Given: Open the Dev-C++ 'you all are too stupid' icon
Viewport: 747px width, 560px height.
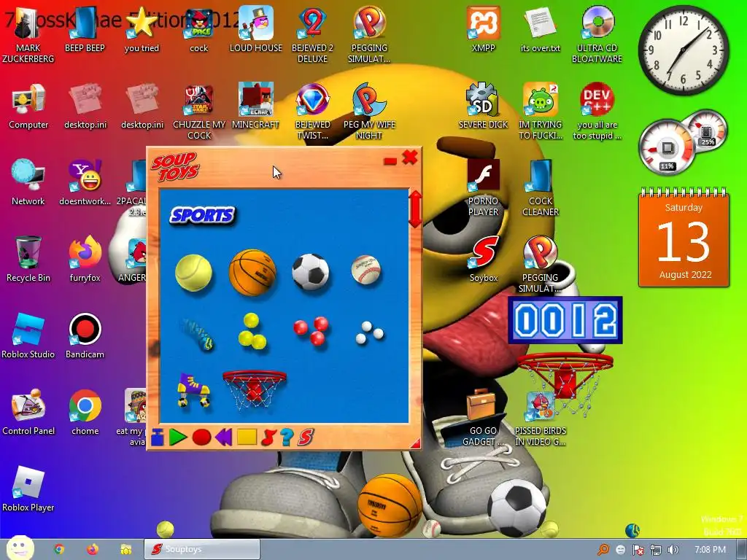Looking at the screenshot, I should [x=597, y=112].
